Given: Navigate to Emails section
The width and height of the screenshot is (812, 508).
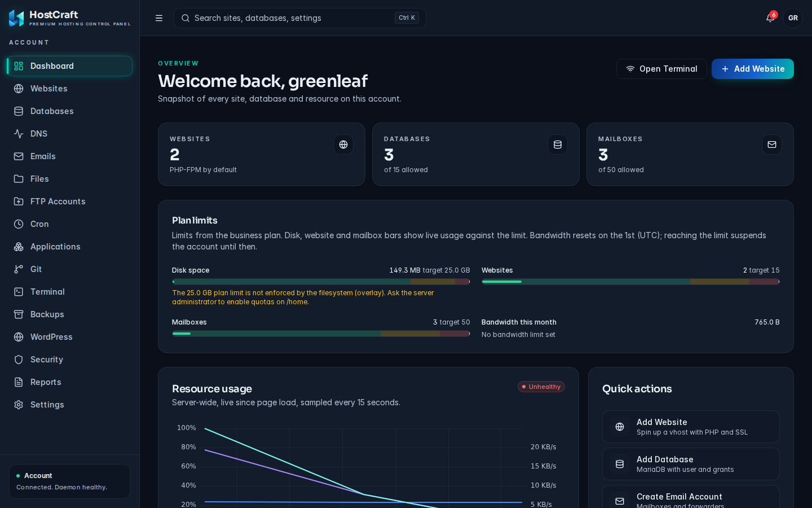Looking at the screenshot, I should click(70, 156).
